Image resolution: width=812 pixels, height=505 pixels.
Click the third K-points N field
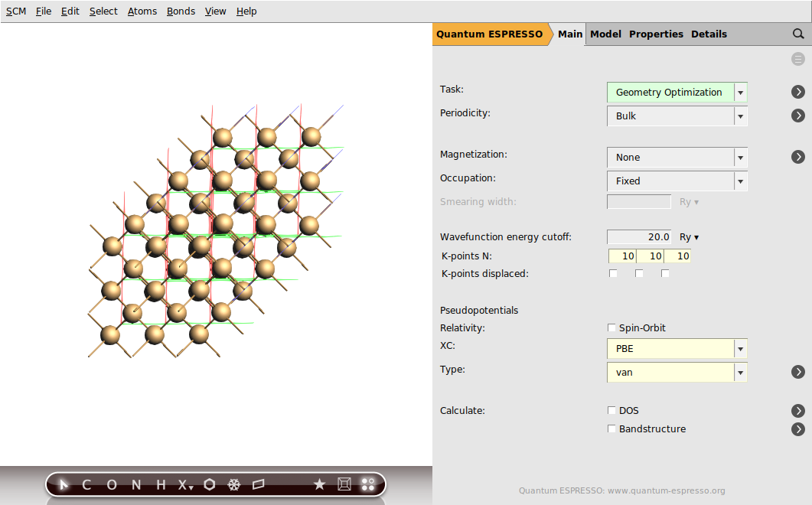pos(677,256)
